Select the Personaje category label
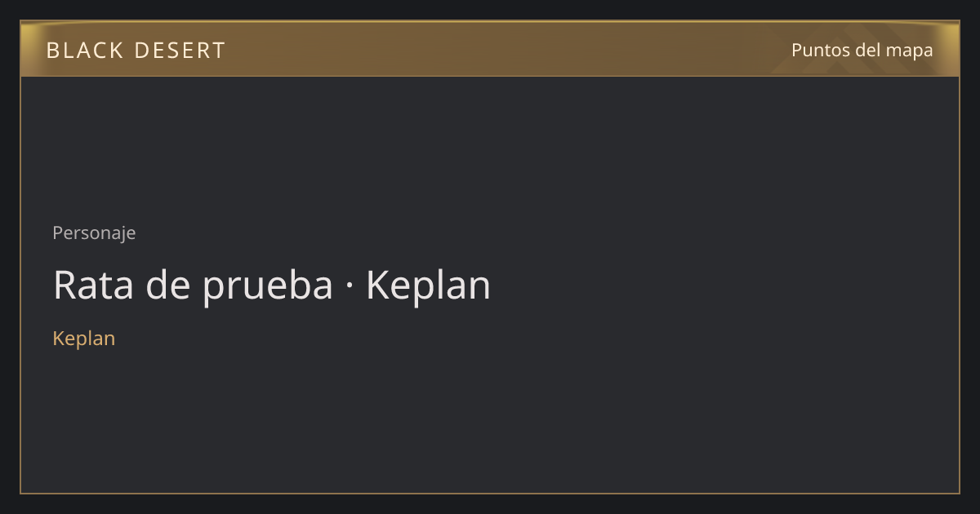 pyautogui.click(x=94, y=233)
